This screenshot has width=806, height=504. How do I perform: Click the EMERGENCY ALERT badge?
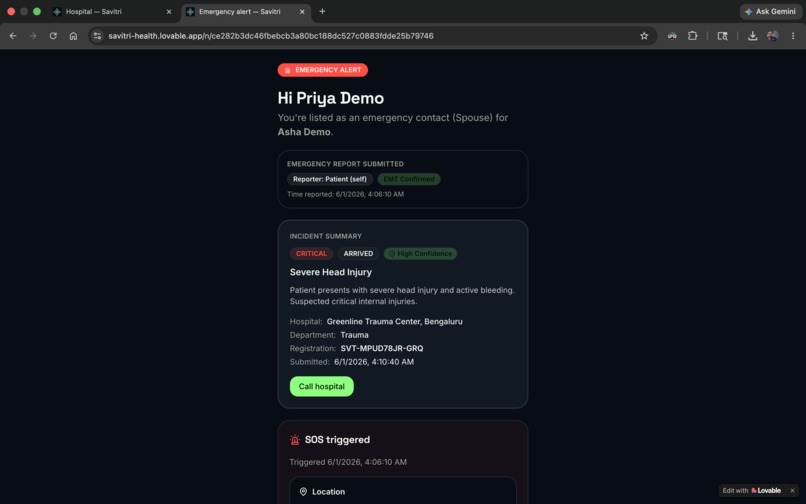[323, 70]
